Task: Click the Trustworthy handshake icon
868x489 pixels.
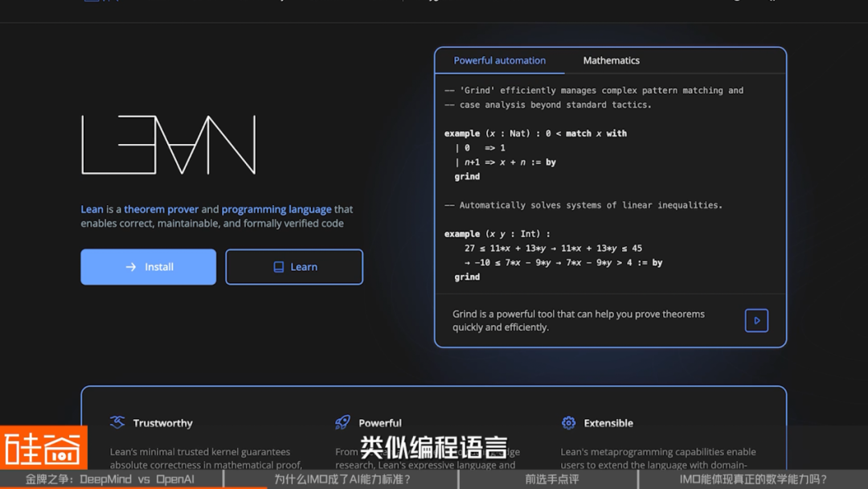Action: tap(117, 422)
